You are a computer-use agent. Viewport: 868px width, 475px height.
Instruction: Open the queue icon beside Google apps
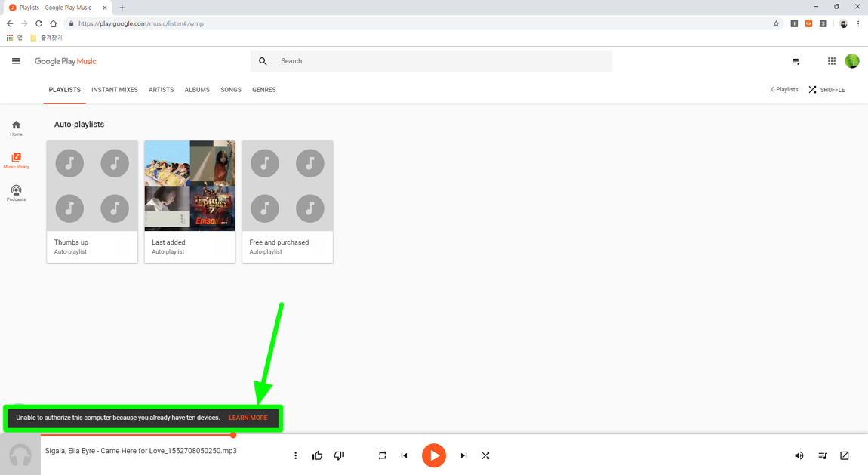pyautogui.click(x=796, y=61)
